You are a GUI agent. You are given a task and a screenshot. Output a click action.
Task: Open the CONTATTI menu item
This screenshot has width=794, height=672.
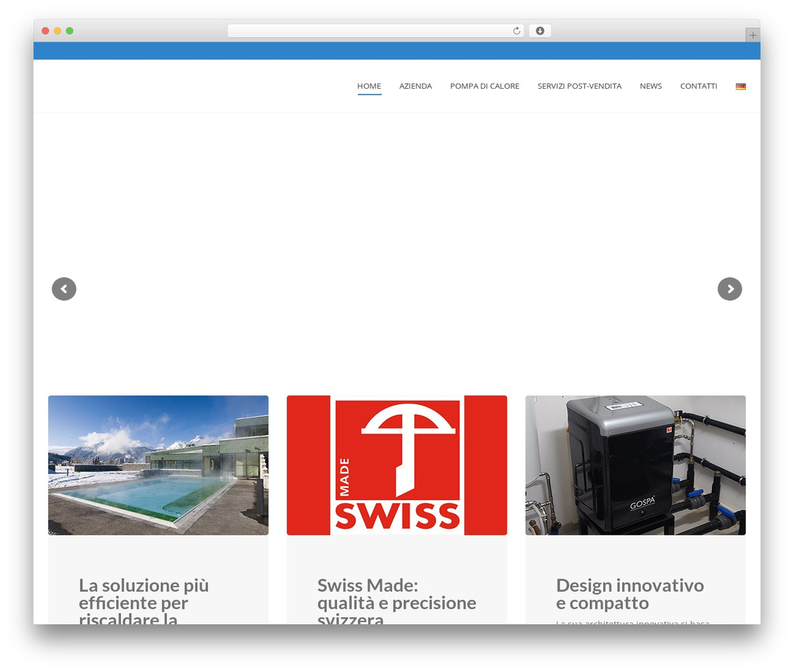tap(698, 86)
